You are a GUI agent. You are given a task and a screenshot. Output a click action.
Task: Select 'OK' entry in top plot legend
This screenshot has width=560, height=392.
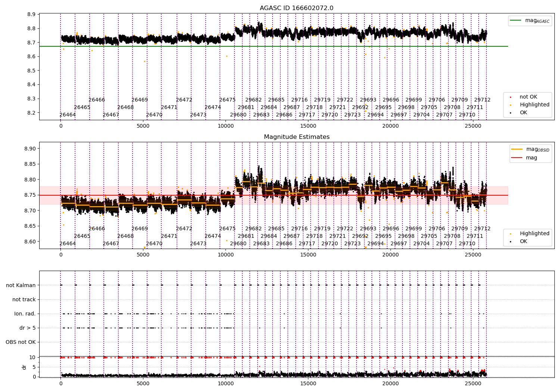point(523,113)
